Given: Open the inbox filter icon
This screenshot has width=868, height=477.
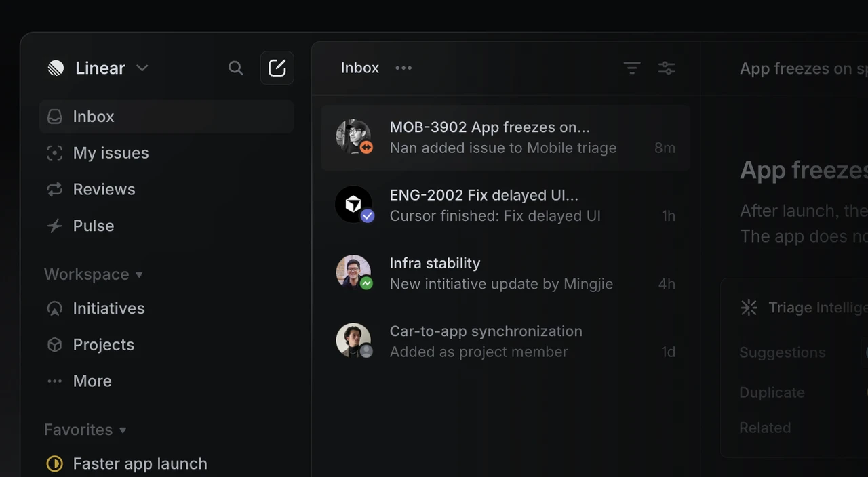Looking at the screenshot, I should 631,68.
